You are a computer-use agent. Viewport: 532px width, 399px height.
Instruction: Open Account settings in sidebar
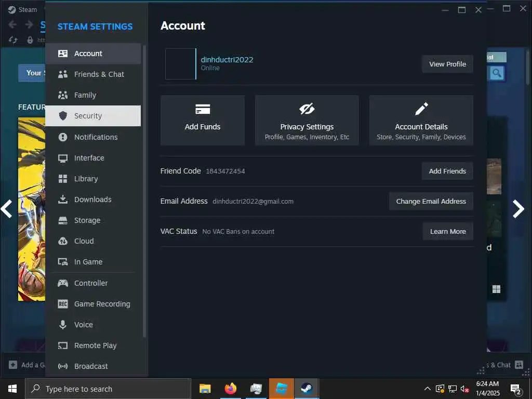tap(93, 54)
